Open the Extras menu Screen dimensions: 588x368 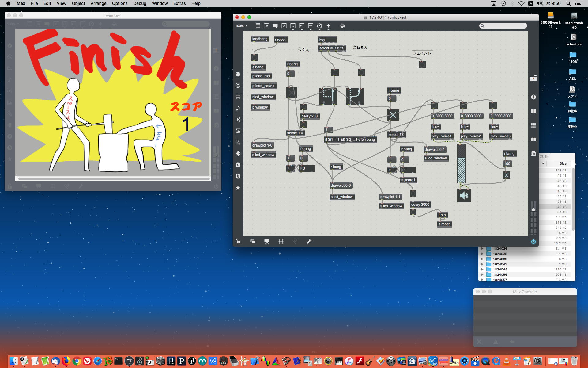(x=179, y=3)
